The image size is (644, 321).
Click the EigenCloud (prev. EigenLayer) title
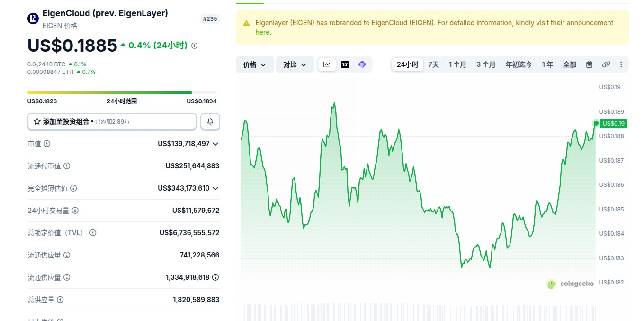pos(105,13)
